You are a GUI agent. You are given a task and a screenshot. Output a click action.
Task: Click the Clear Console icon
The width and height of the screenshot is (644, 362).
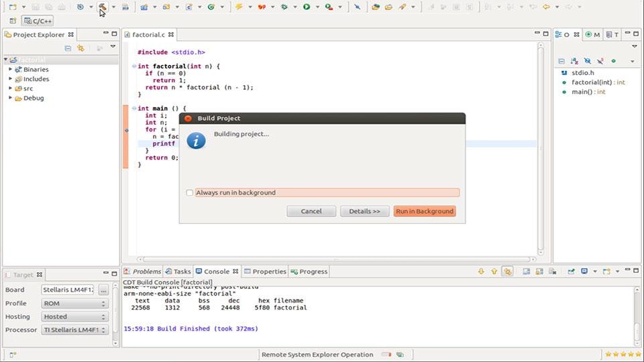(x=552, y=271)
